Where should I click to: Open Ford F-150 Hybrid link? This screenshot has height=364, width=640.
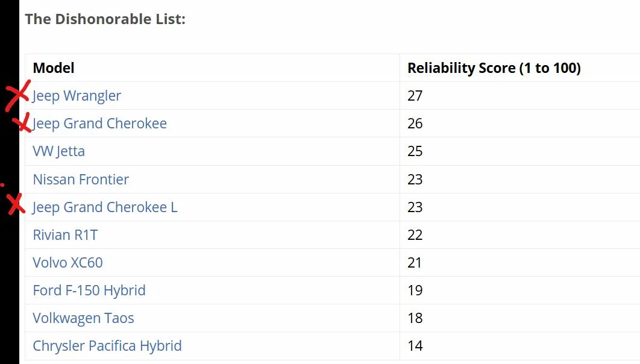[x=89, y=290]
